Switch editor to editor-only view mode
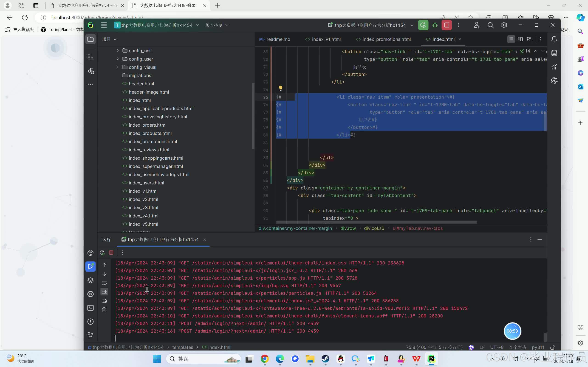The image size is (588, 367). click(511, 39)
